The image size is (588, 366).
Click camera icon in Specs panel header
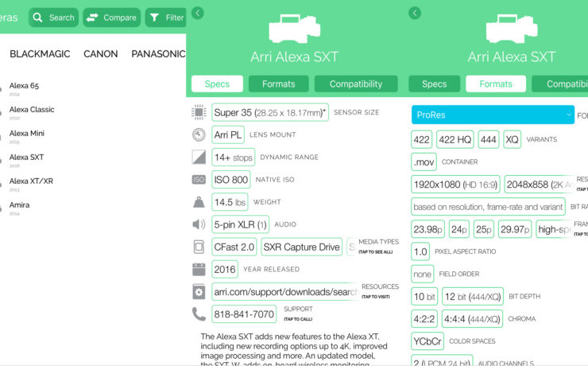coord(294,29)
